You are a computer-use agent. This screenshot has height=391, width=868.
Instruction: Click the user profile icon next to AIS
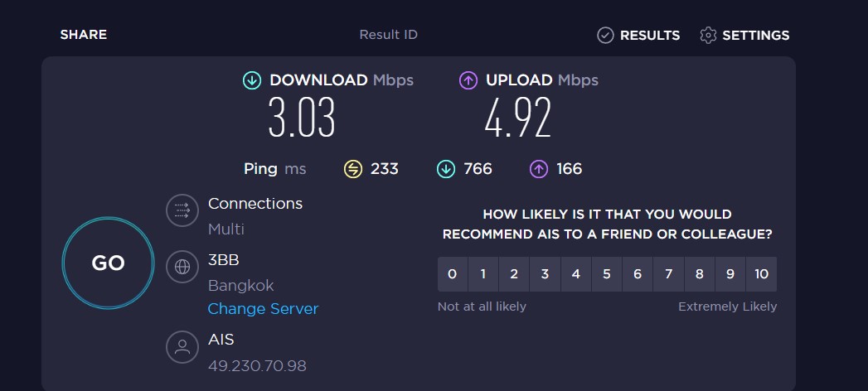click(x=182, y=347)
